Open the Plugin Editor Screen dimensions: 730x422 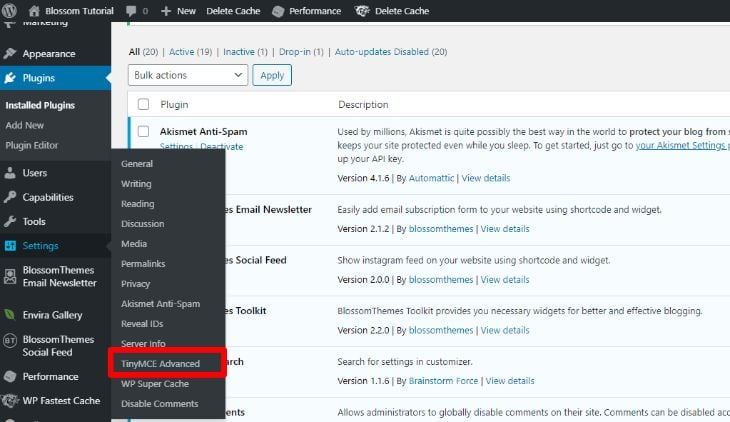coord(32,145)
